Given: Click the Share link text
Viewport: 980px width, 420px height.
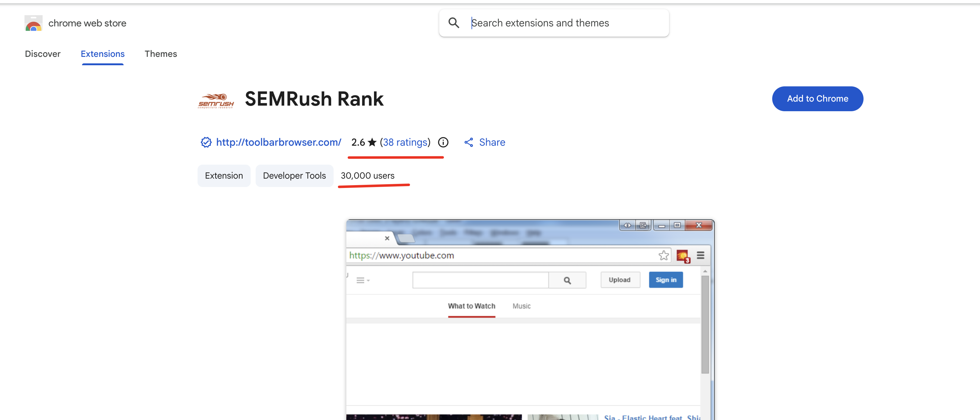Looking at the screenshot, I should [492, 142].
